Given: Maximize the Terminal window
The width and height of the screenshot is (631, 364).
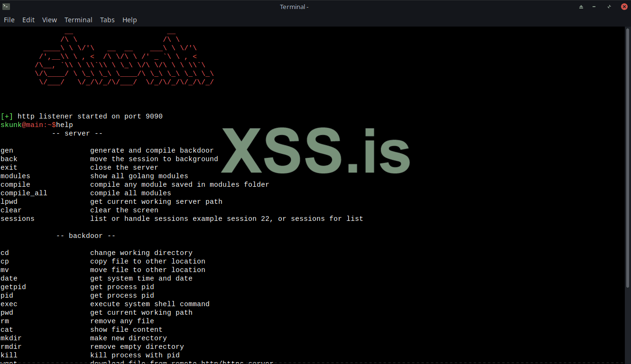Looking at the screenshot, I should [x=609, y=7].
